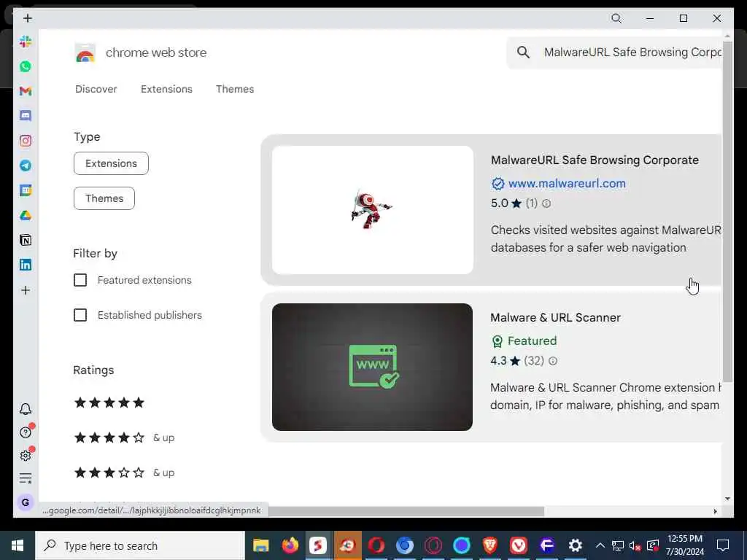Image resolution: width=747 pixels, height=560 pixels.
Task: Go to the Discover tab
Action: point(96,89)
